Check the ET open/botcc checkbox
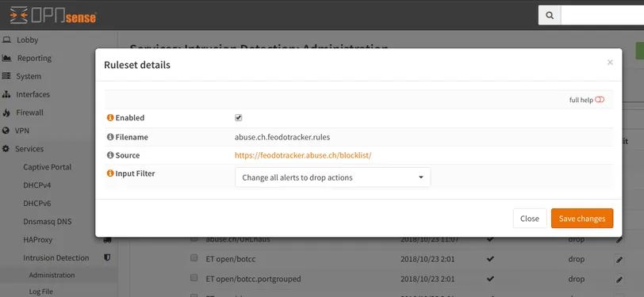 click(x=194, y=258)
